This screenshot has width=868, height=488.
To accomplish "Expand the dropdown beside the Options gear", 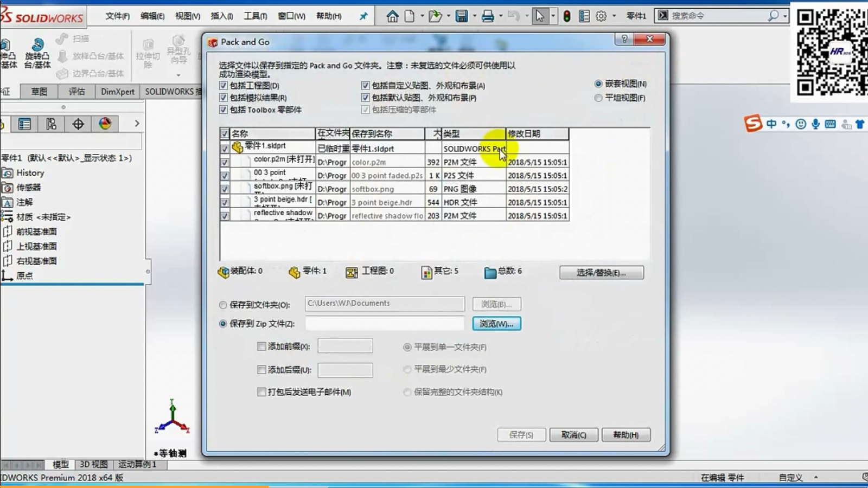I will 614,16.
